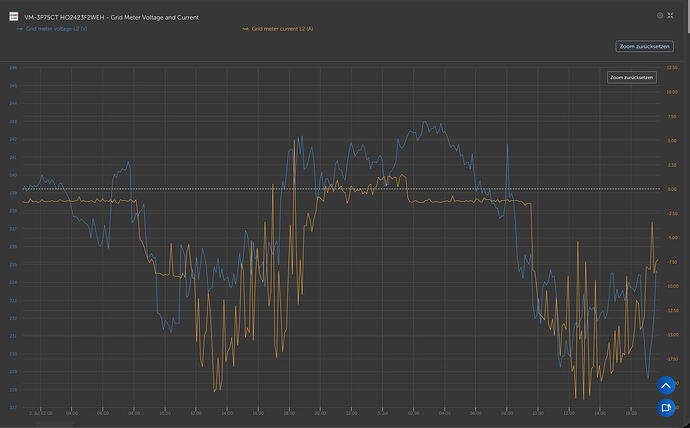Click the blue scroll-to-top arrow button

click(666, 385)
